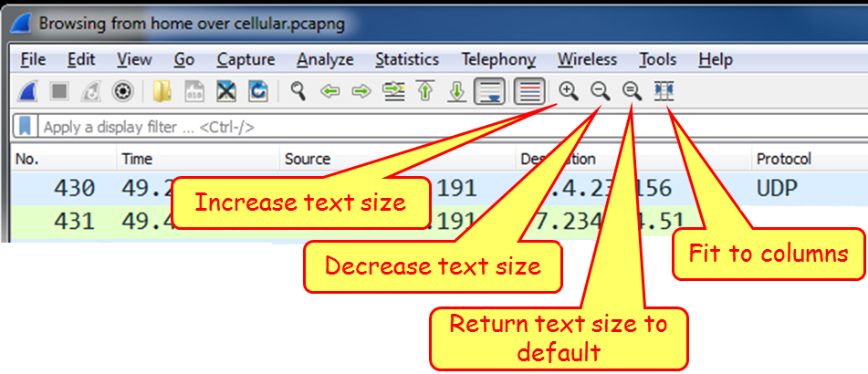The width and height of the screenshot is (868, 374).
Task: Restart the current capture icon
Action: (90, 91)
